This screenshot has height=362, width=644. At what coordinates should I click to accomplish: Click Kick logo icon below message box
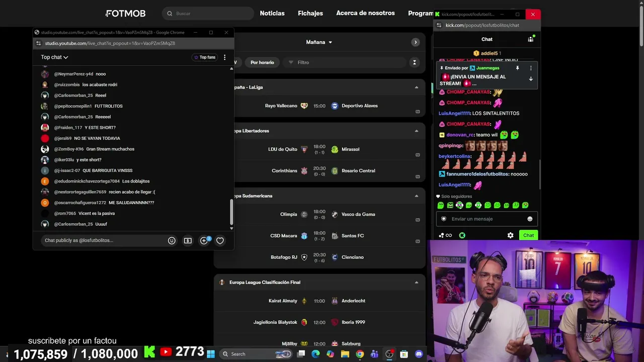click(x=462, y=235)
